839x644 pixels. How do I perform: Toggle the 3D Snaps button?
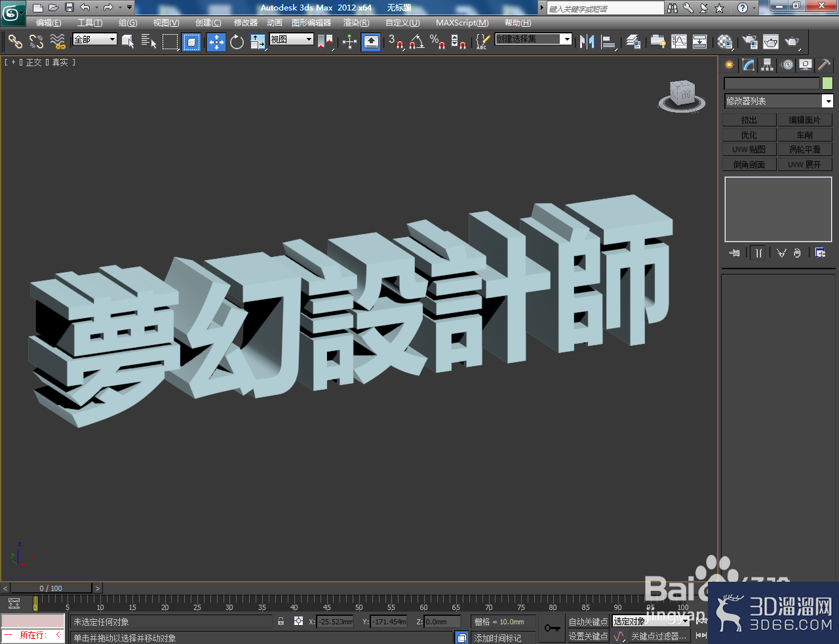pyautogui.click(x=395, y=42)
